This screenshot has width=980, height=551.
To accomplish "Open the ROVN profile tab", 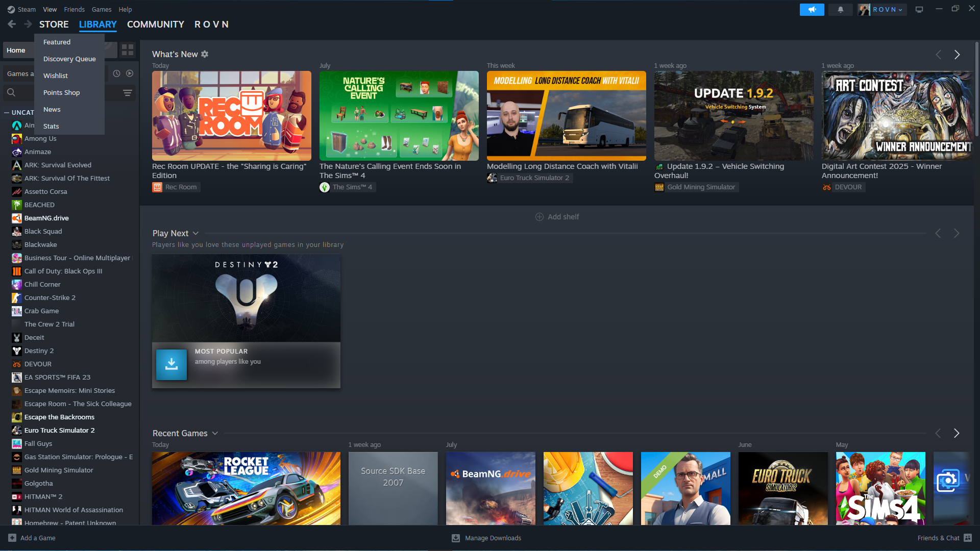I will coord(212,24).
